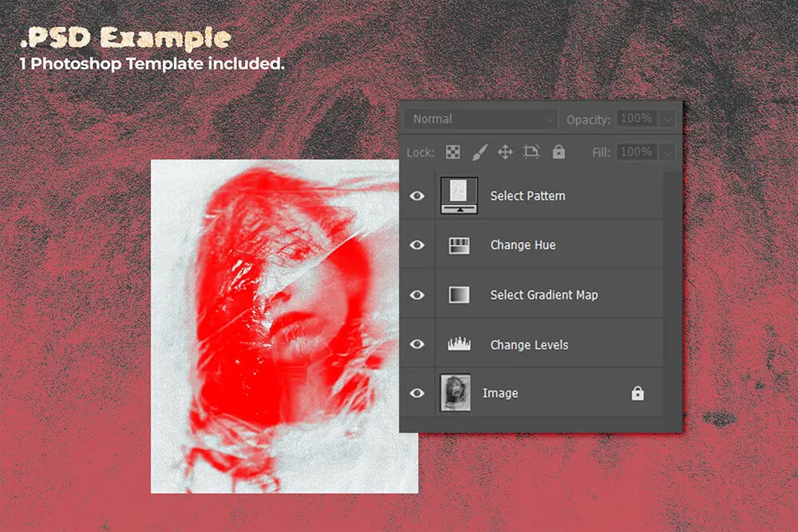The height and width of the screenshot is (532, 798).
Task: Toggle the eye icon of Select Gradient Map
Action: 417,295
